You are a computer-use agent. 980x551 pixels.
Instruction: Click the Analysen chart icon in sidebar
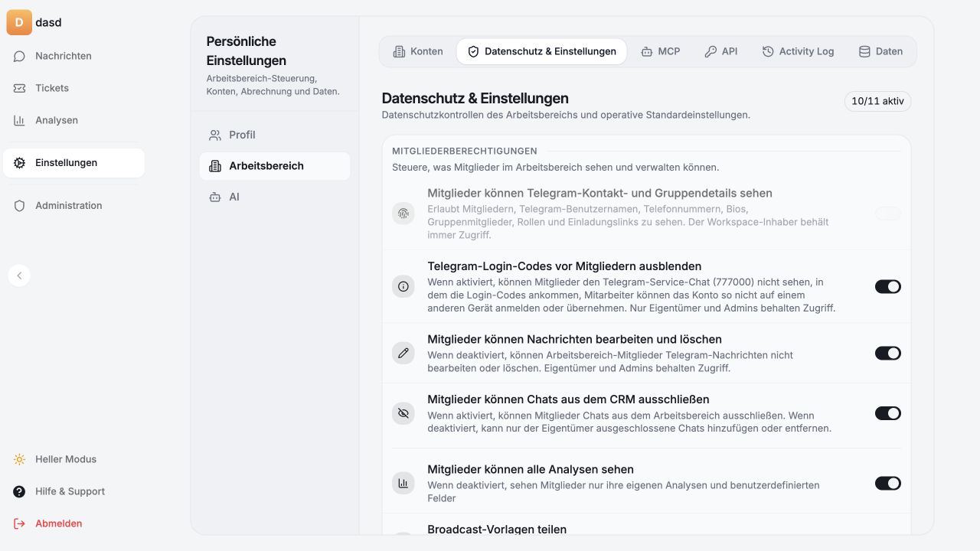(x=20, y=120)
